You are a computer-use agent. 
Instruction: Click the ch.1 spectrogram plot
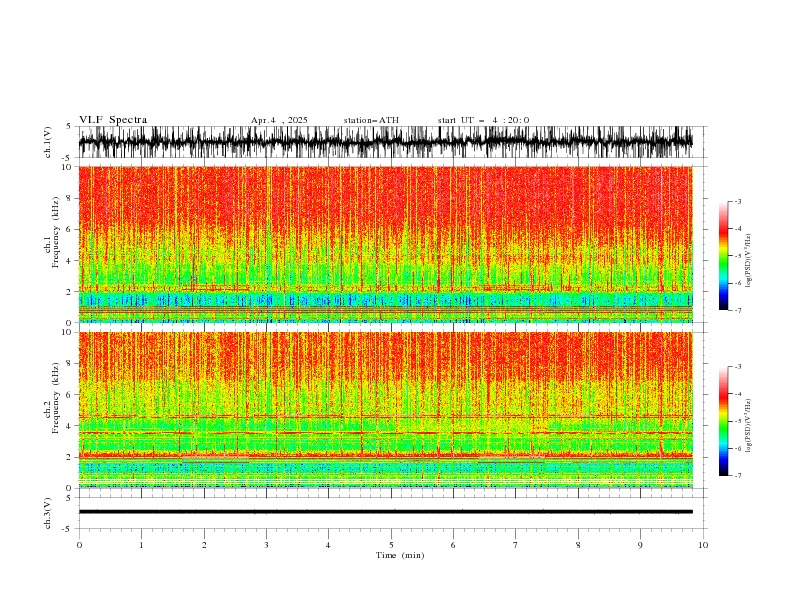385,244
